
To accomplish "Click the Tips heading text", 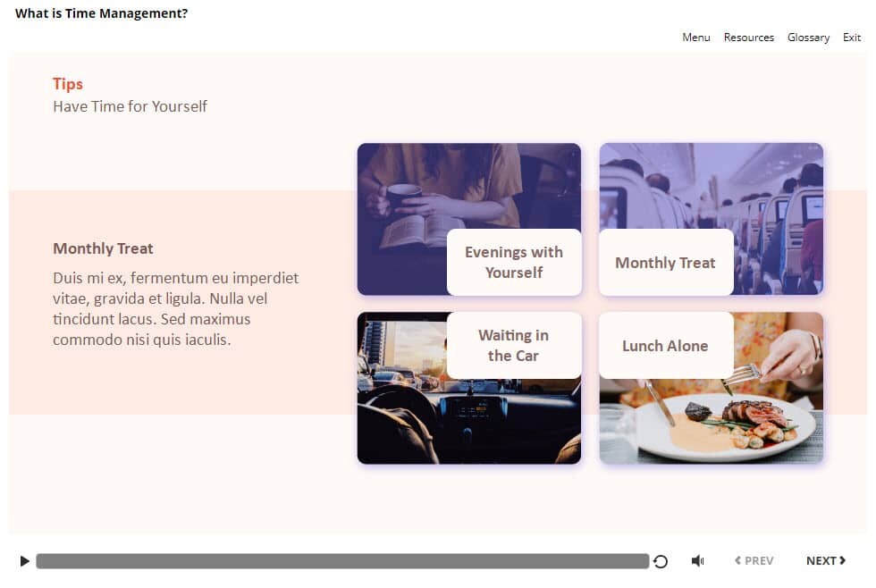I will 68,84.
